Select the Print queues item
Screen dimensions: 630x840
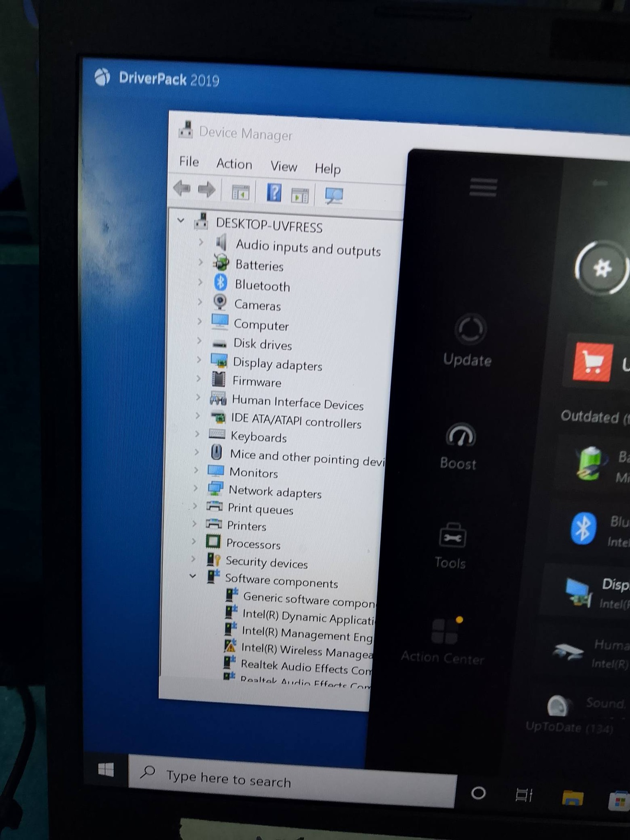(x=260, y=509)
